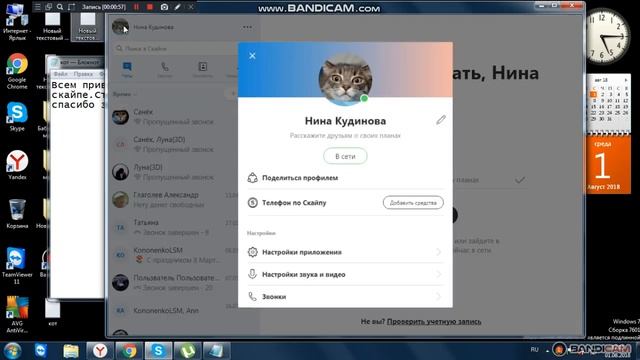This screenshot has height=360, width=640.
Task: Open the 'Время' sort dropdown in chat list
Action: tap(125, 94)
